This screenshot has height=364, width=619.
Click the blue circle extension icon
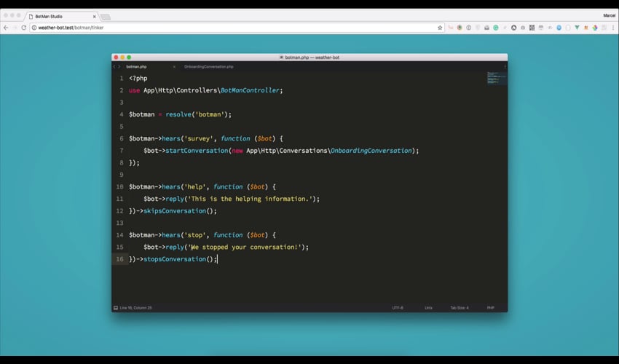click(559, 28)
